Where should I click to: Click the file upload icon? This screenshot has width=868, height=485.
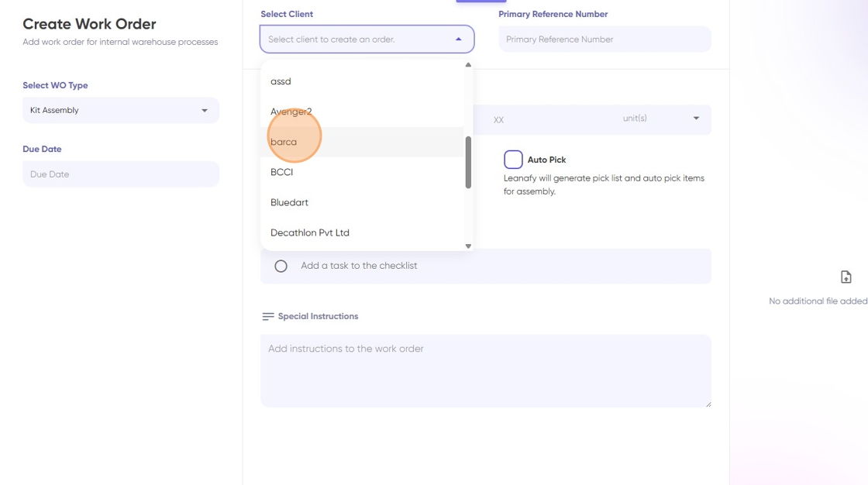(846, 277)
